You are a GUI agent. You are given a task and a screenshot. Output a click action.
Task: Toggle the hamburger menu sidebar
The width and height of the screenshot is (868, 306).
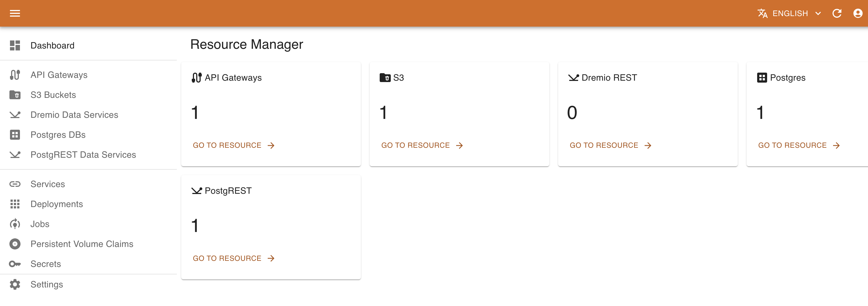click(x=15, y=14)
